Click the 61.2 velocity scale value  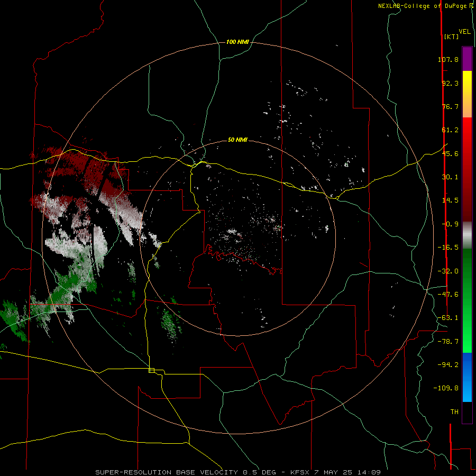point(450,130)
